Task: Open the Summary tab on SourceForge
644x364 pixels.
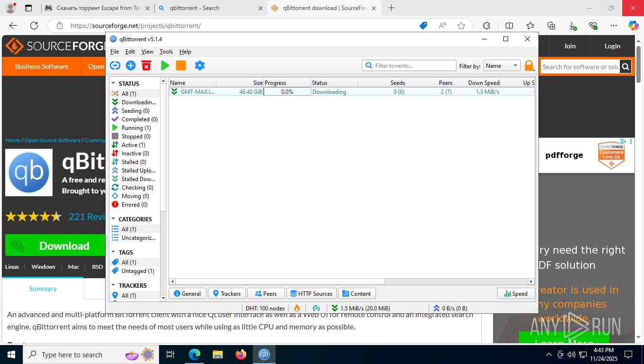Action: coord(43,288)
